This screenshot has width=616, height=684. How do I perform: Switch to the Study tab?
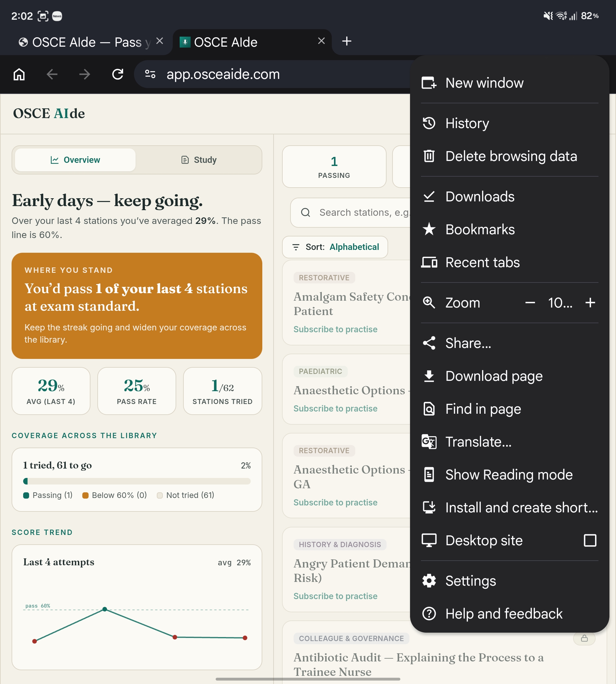[x=199, y=160]
